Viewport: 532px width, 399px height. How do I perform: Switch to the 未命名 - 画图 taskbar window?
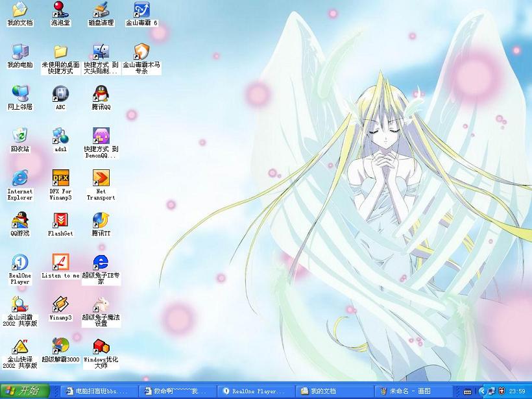pyautogui.click(x=413, y=391)
